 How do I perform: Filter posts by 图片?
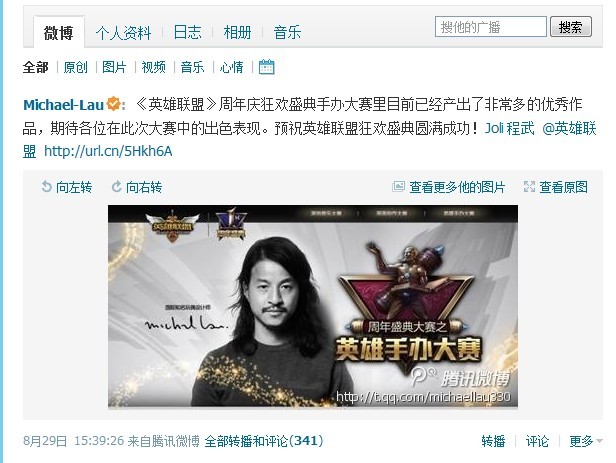coord(114,67)
